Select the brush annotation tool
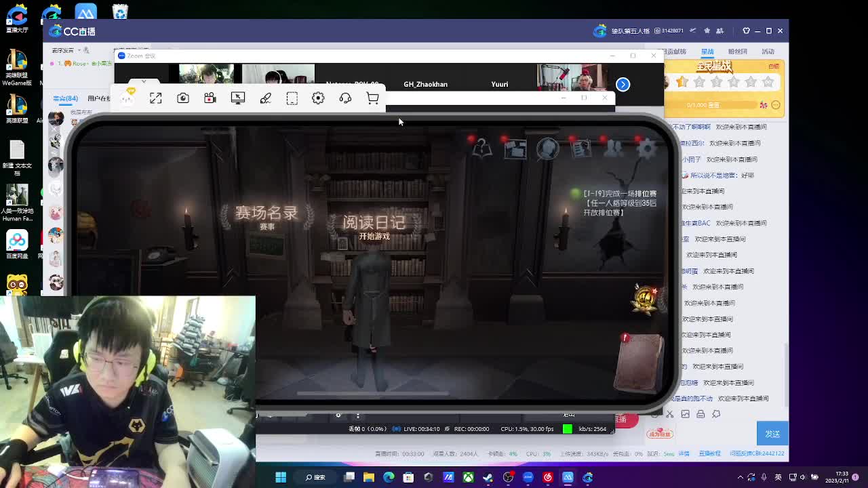 click(x=265, y=98)
